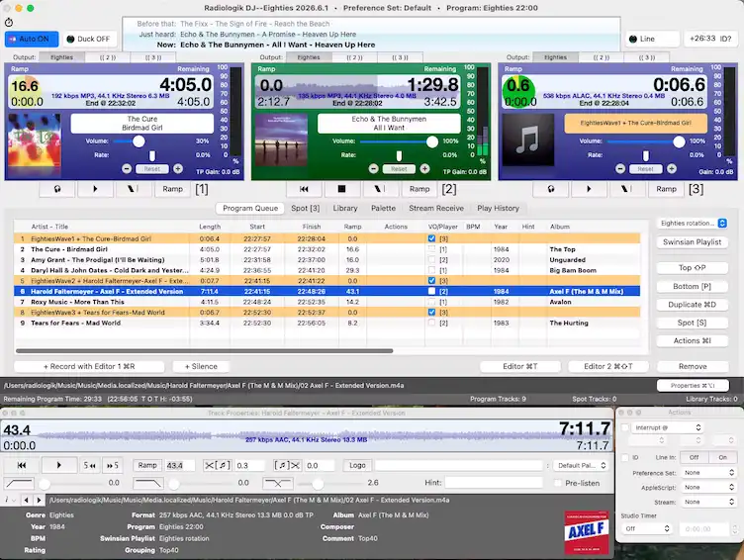Go to next track in Track Properties

click(x=39, y=500)
